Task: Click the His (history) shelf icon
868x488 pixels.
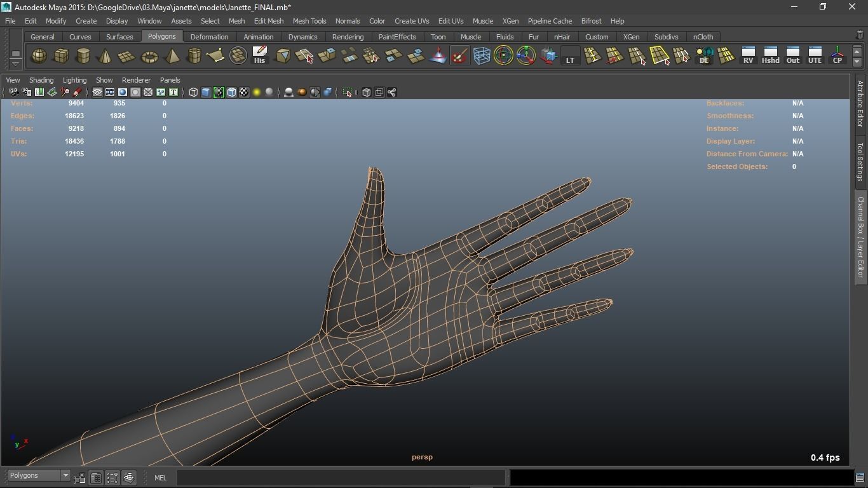Action: click(259, 56)
